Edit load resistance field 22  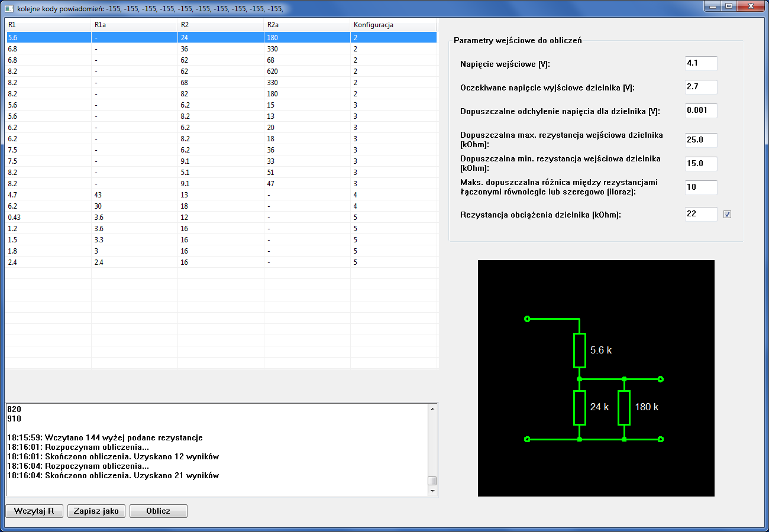coord(701,214)
